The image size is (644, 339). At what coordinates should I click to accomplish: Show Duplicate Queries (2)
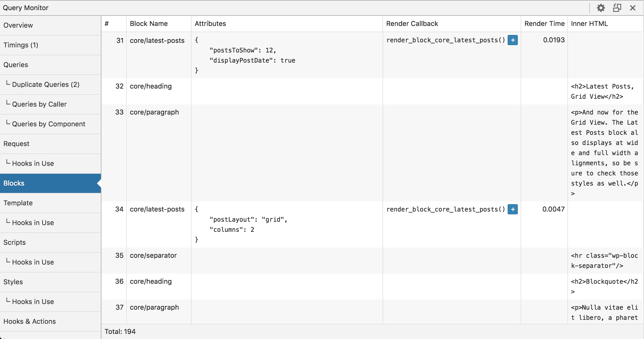tap(50, 85)
